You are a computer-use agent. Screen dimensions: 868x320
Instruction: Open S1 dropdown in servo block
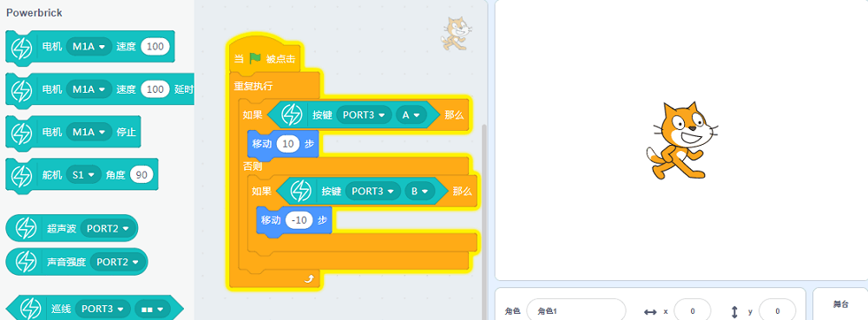click(x=83, y=175)
